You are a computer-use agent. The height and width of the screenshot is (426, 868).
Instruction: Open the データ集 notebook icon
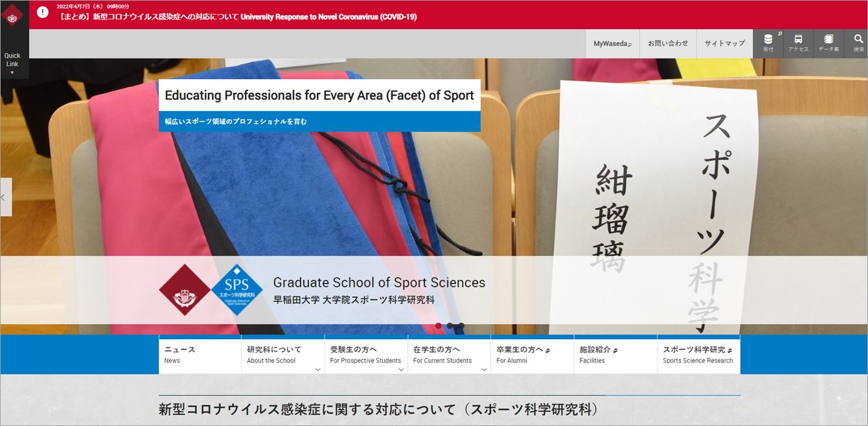tap(828, 43)
